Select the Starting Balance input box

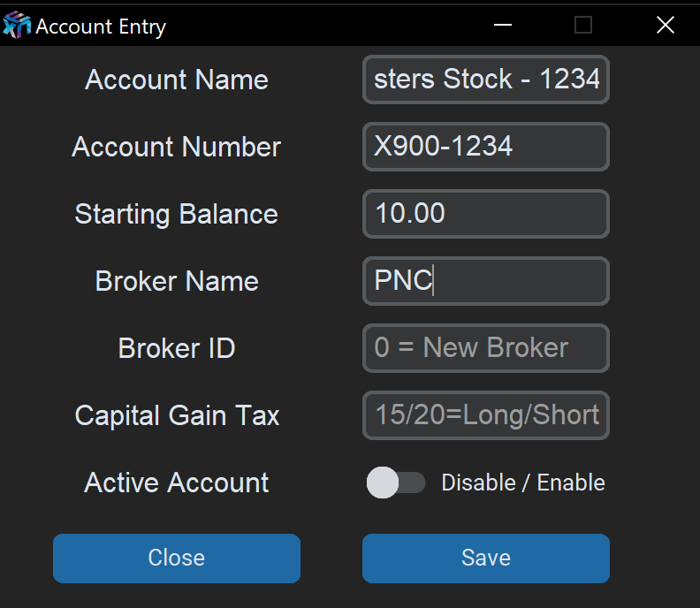[x=486, y=214]
